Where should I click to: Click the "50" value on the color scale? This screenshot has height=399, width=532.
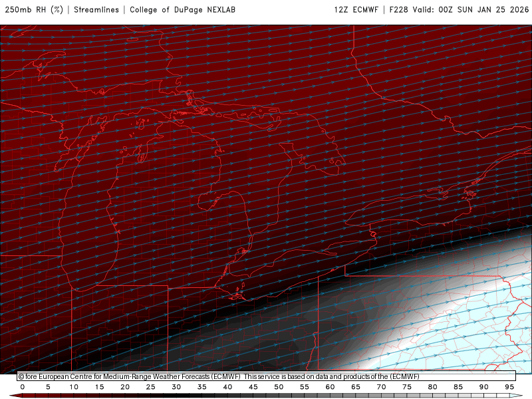pyautogui.click(x=279, y=387)
